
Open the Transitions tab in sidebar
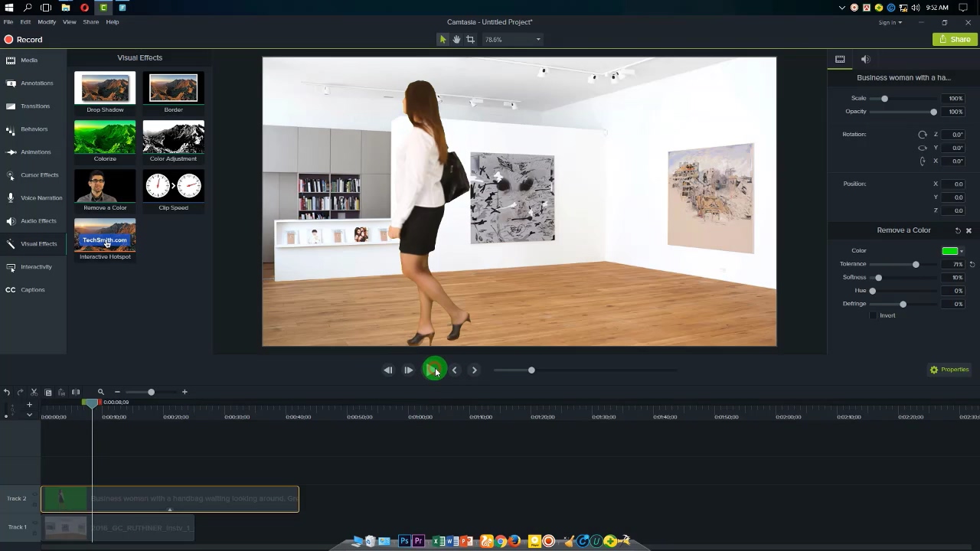pyautogui.click(x=34, y=106)
